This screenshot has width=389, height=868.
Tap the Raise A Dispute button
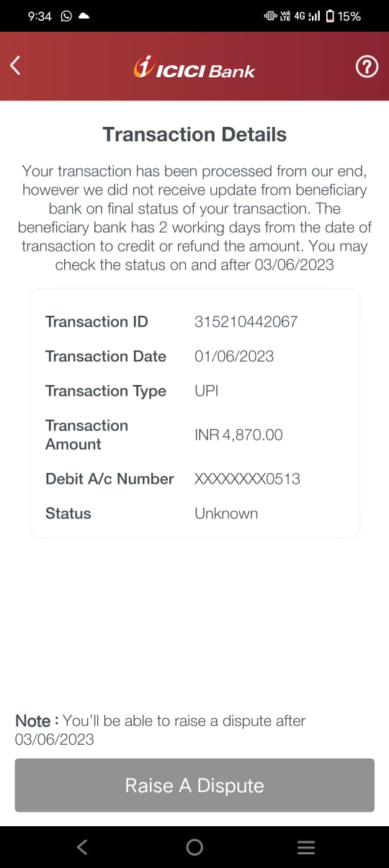click(x=194, y=785)
